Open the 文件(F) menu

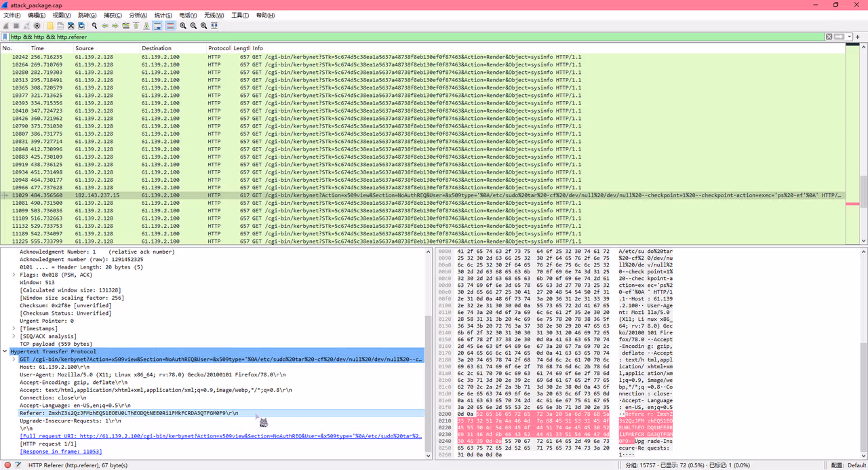point(12,15)
